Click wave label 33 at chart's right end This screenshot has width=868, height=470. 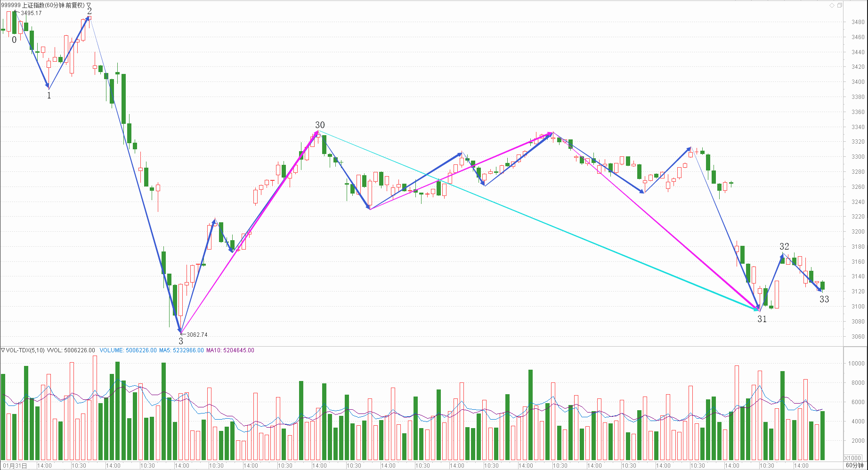point(824,299)
